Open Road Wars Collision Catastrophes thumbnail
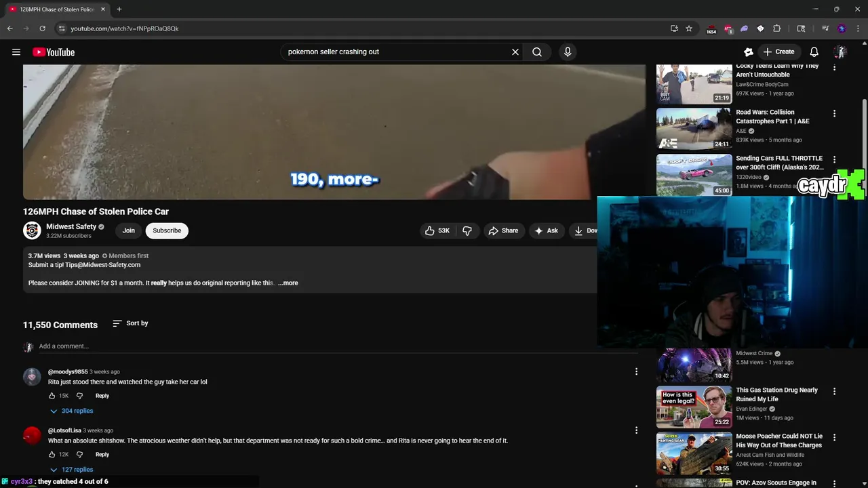 point(694,129)
